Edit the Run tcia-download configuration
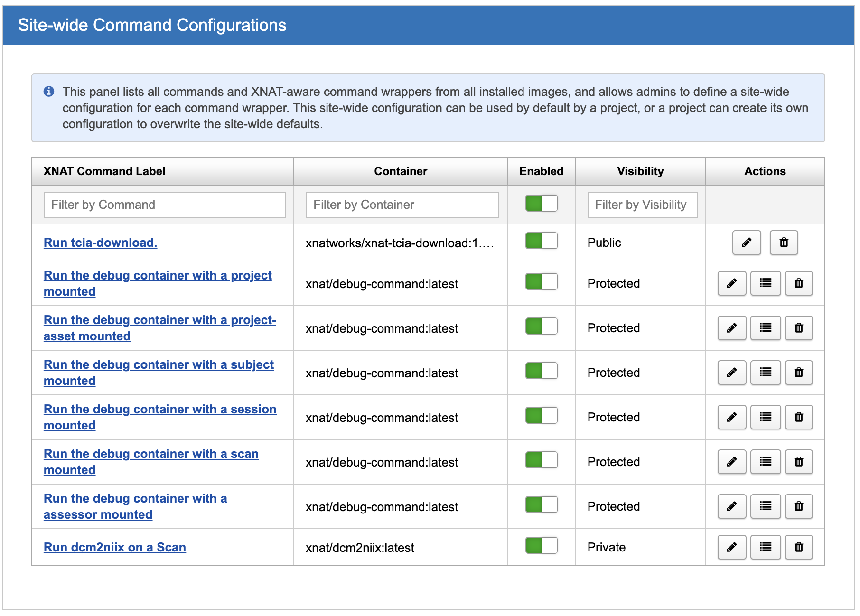860x616 pixels. click(x=746, y=243)
